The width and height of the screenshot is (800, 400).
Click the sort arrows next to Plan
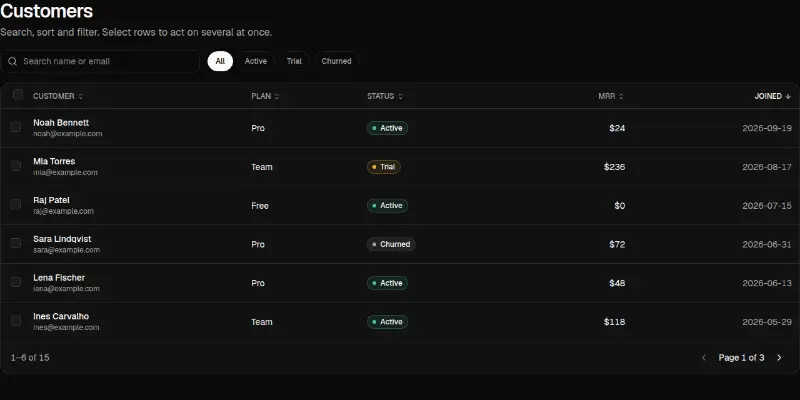pyautogui.click(x=277, y=96)
